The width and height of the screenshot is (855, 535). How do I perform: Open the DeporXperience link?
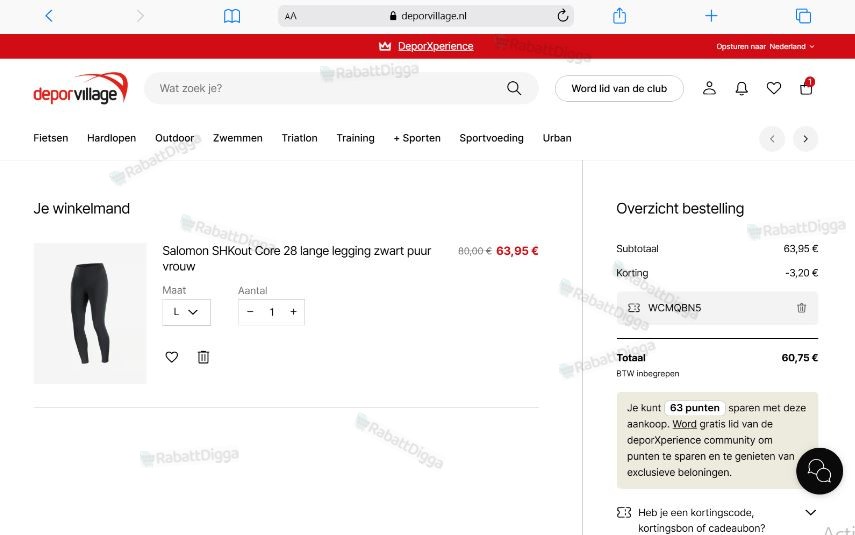(435, 46)
